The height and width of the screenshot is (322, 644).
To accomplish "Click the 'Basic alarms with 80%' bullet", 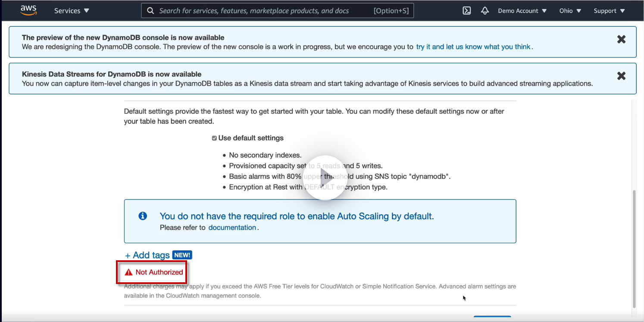I will pos(340,177).
